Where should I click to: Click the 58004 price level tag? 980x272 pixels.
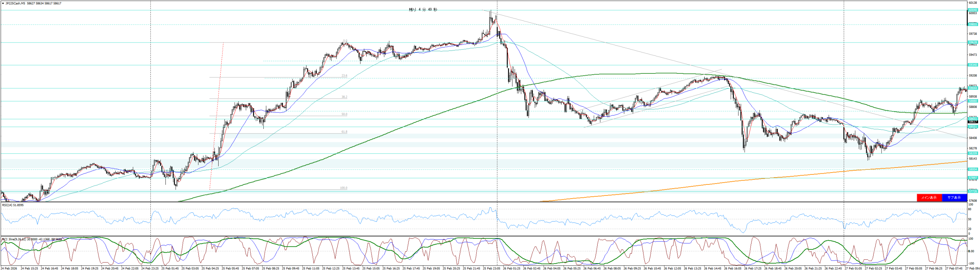[973, 169]
